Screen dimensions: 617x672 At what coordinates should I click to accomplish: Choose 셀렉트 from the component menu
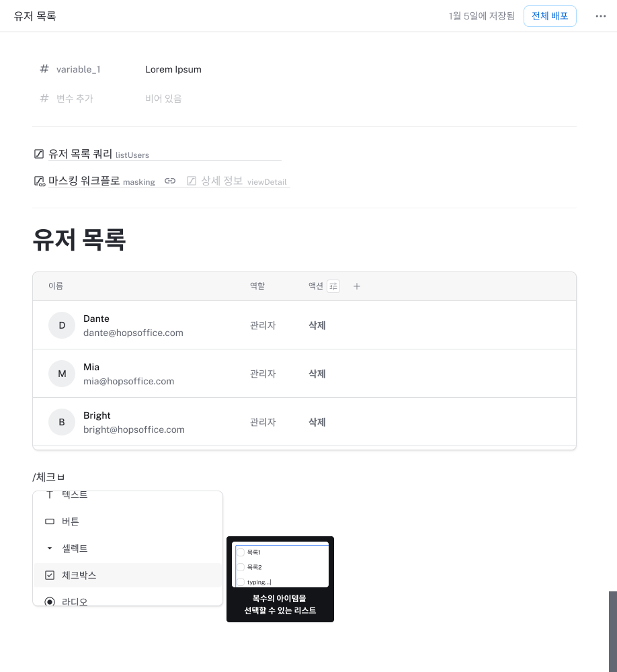tap(128, 548)
